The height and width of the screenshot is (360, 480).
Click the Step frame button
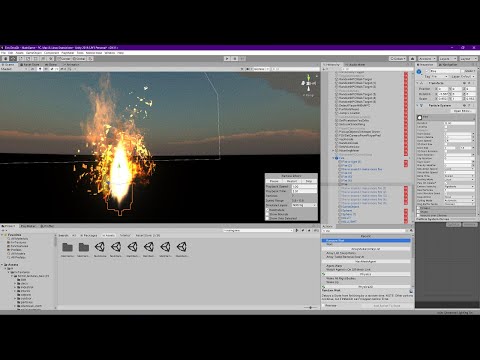point(242,59)
